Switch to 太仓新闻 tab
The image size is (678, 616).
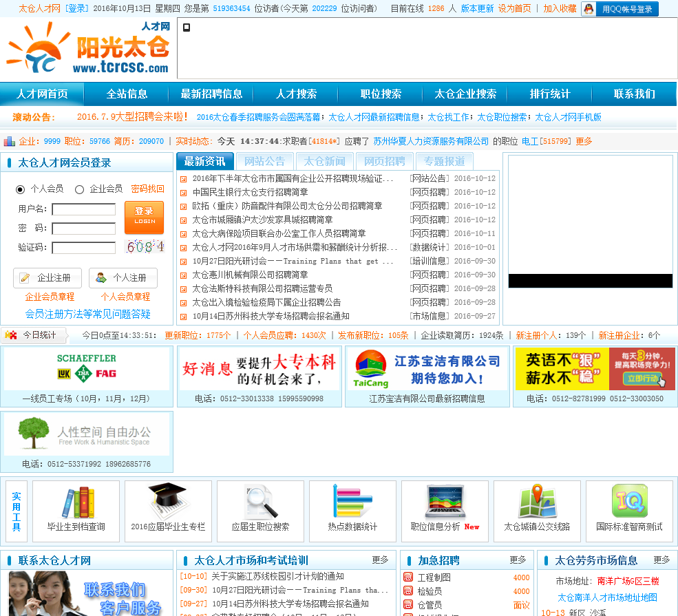324,161
